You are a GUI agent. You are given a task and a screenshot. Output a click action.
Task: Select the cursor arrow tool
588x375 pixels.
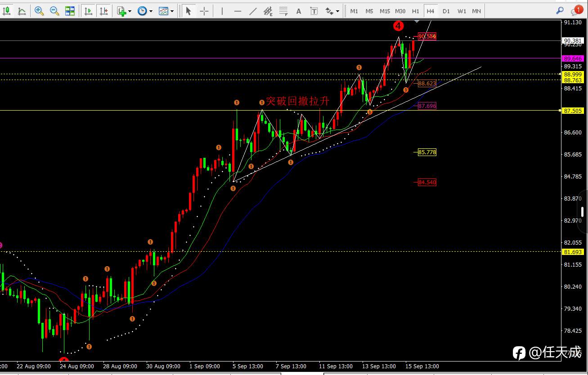point(189,11)
